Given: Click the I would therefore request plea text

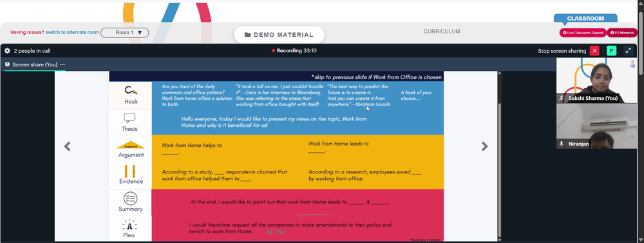Looking at the screenshot, I should (x=290, y=228).
